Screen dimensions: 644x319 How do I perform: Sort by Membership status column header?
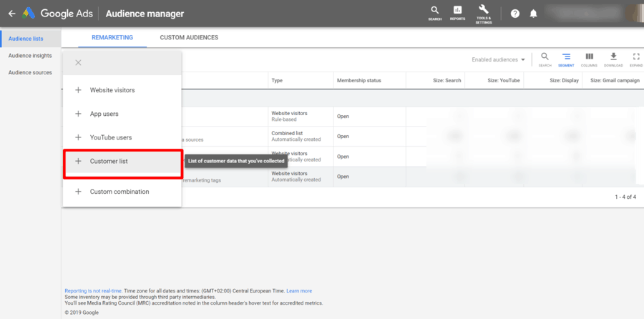359,81
